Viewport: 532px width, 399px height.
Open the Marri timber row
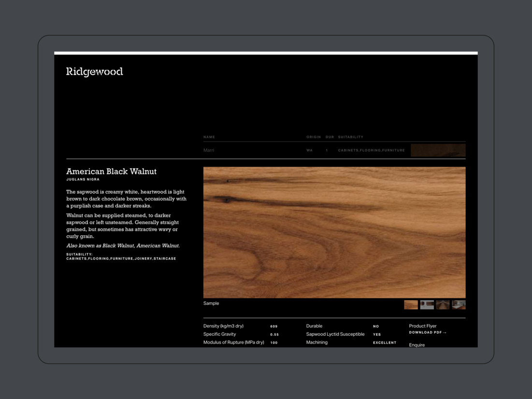click(x=209, y=150)
